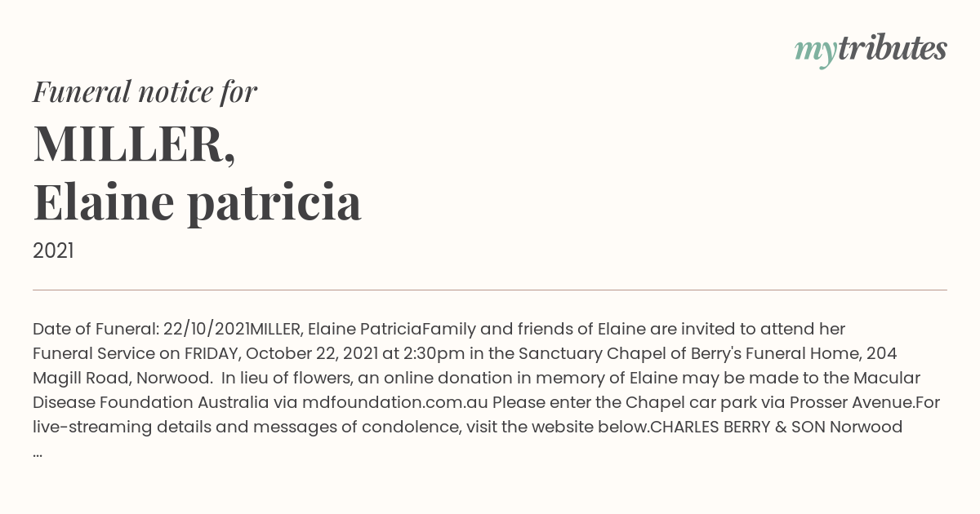Click the horizontal divider line
The image size is (980, 514).
490,290
